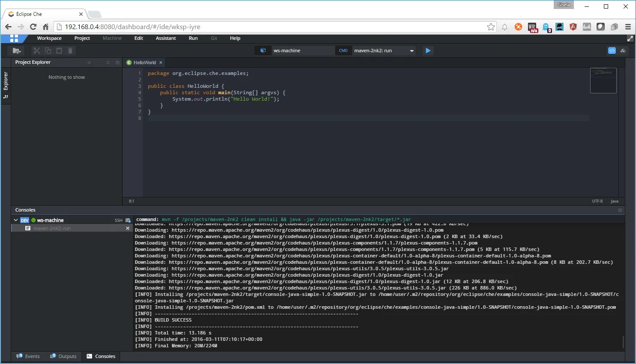Open the Edit menu
The height and width of the screenshot is (364, 636).
point(138,38)
